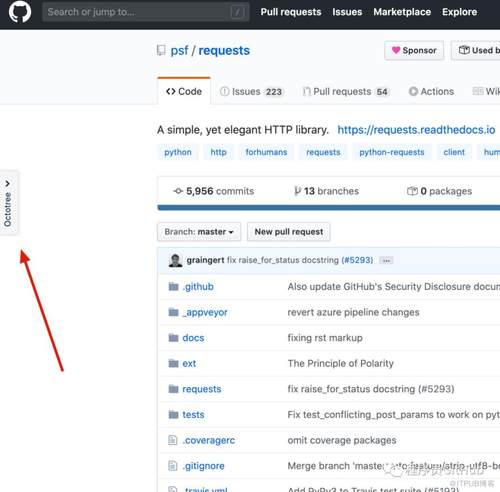Switch to the Pull requests 54 tab

[x=346, y=91]
